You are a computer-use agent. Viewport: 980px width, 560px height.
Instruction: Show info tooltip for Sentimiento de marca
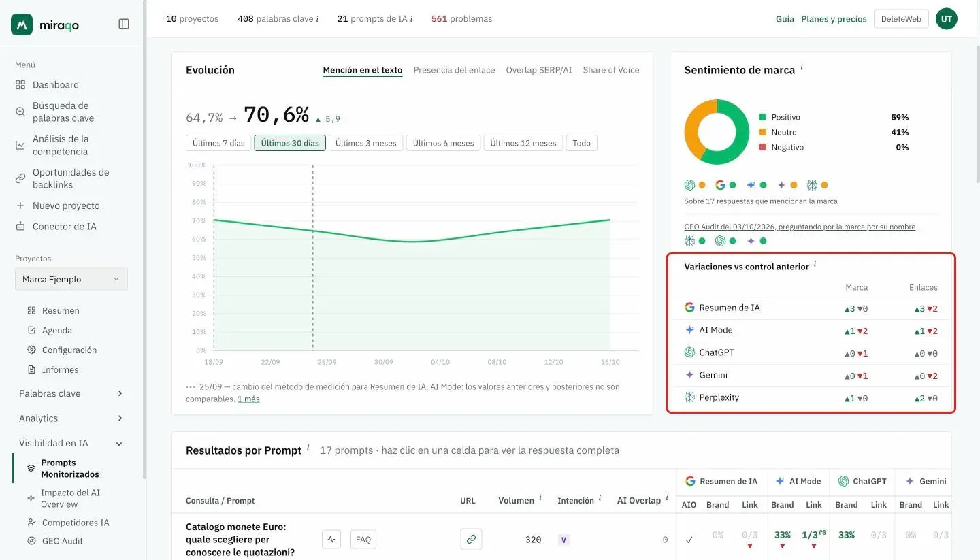tap(802, 67)
